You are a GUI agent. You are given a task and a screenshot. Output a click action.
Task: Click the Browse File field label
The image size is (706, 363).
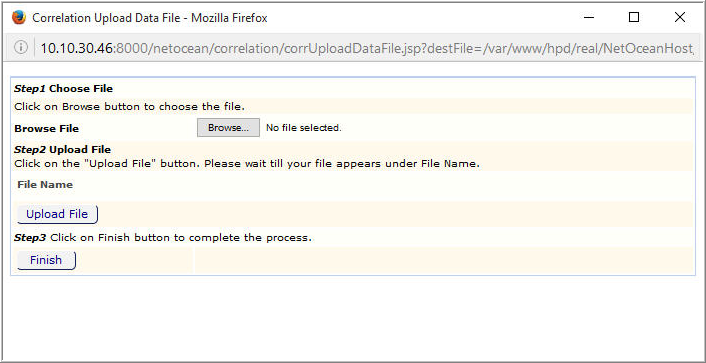tap(46, 129)
